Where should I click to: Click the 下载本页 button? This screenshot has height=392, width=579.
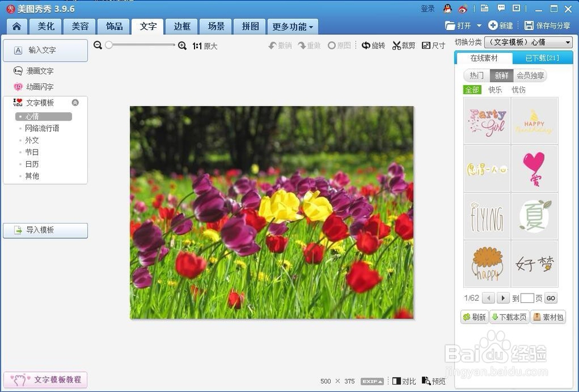pyautogui.click(x=509, y=317)
